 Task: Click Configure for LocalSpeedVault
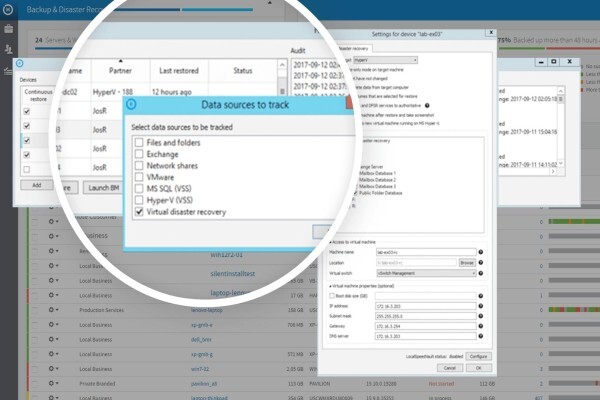pos(478,356)
